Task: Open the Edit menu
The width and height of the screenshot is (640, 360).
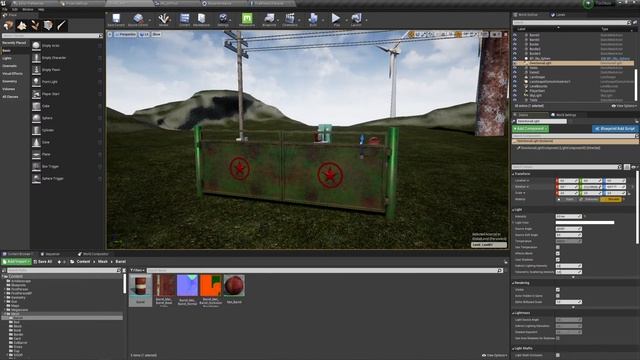Action: pos(15,9)
